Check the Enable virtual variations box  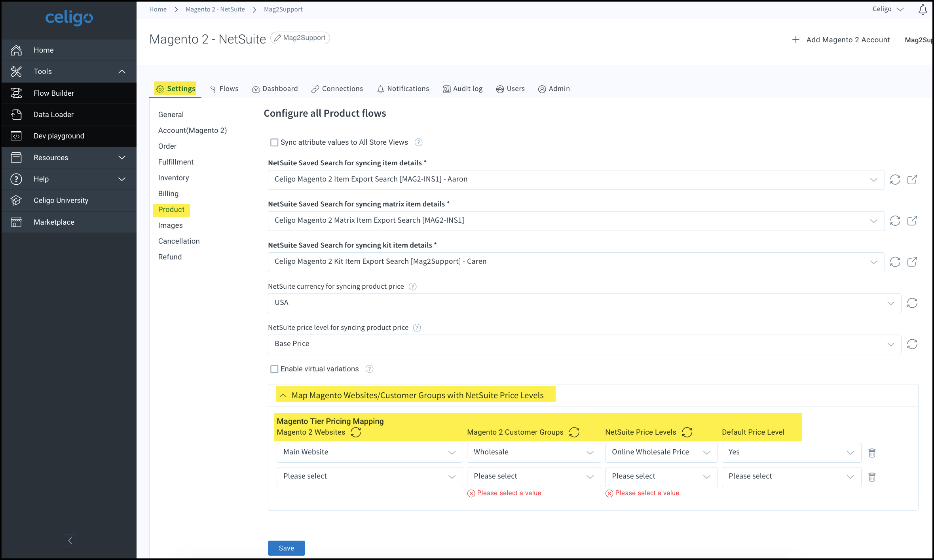[x=274, y=369]
